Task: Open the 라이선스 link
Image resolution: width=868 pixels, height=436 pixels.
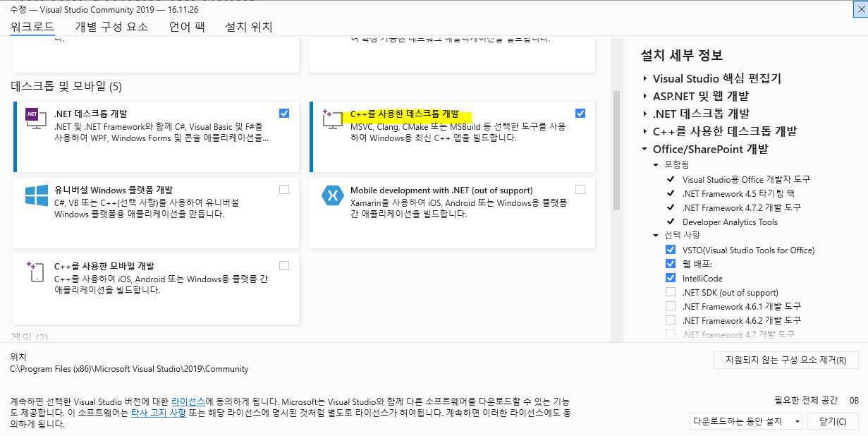Action: tap(188, 401)
